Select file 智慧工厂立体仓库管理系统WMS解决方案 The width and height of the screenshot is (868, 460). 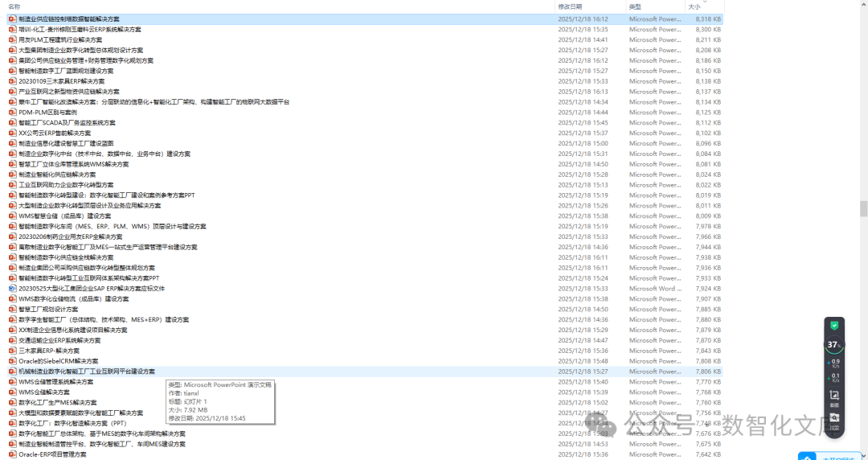(x=74, y=164)
